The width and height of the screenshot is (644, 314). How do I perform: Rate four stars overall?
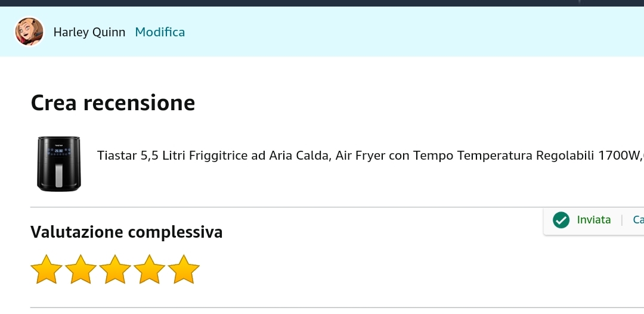tap(150, 270)
